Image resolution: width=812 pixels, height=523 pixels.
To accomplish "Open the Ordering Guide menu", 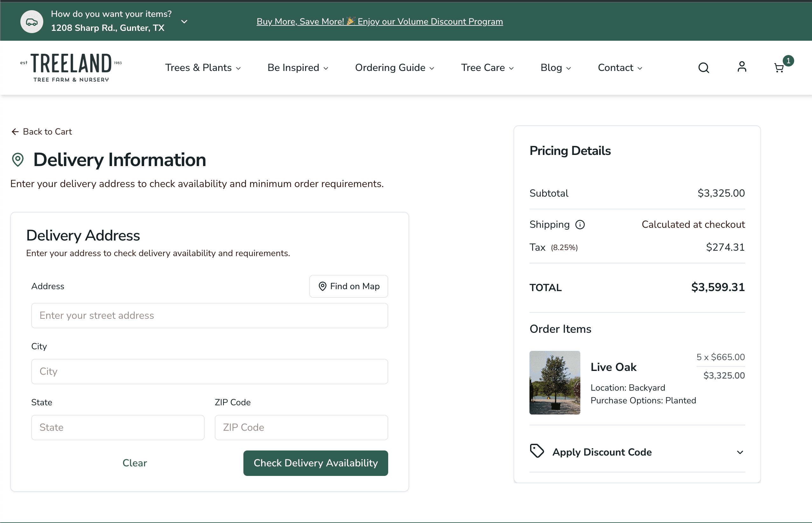I will 394,67.
